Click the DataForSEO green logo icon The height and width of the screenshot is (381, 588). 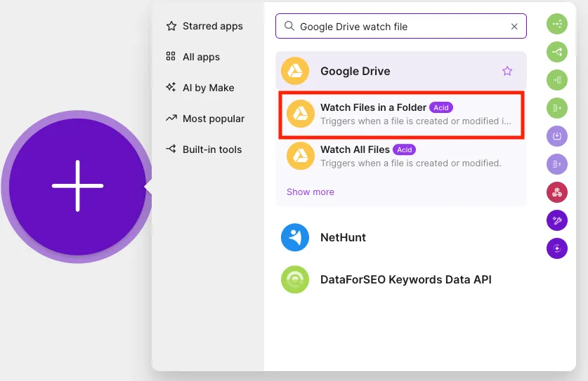pos(295,279)
